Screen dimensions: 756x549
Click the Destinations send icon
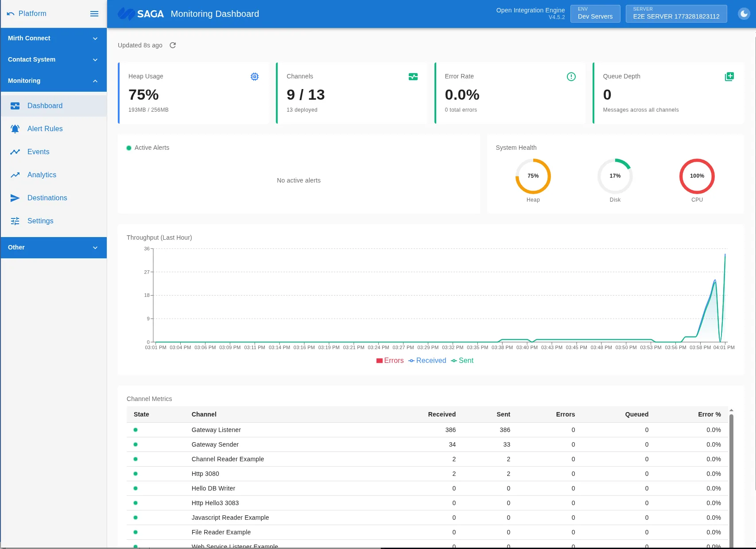15,198
